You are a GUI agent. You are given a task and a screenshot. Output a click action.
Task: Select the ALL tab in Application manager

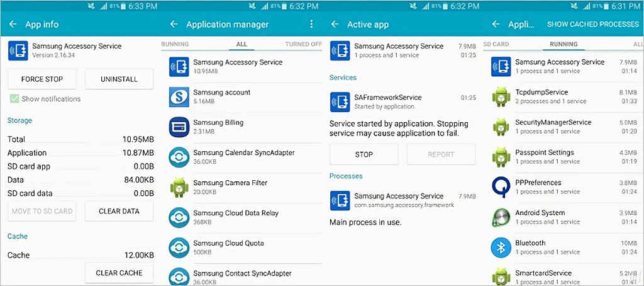pos(241,44)
